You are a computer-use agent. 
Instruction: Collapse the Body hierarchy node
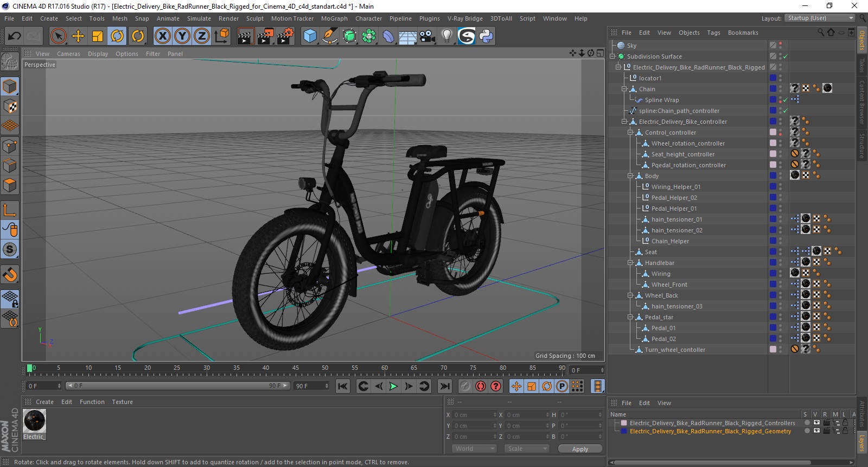click(x=630, y=176)
